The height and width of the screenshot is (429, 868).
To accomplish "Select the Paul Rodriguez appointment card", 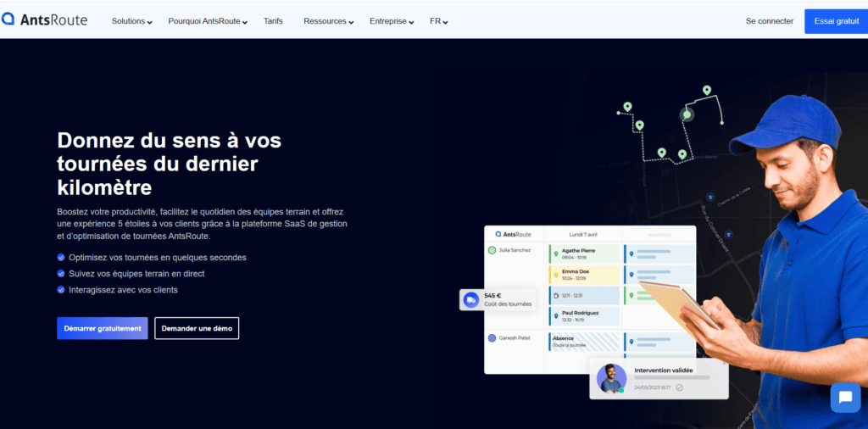I will click(584, 316).
